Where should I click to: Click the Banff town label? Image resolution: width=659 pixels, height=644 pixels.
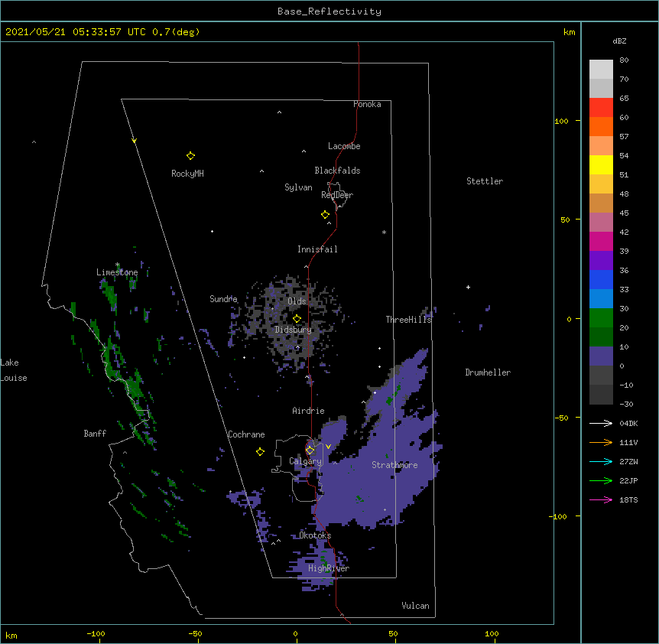point(95,434)
